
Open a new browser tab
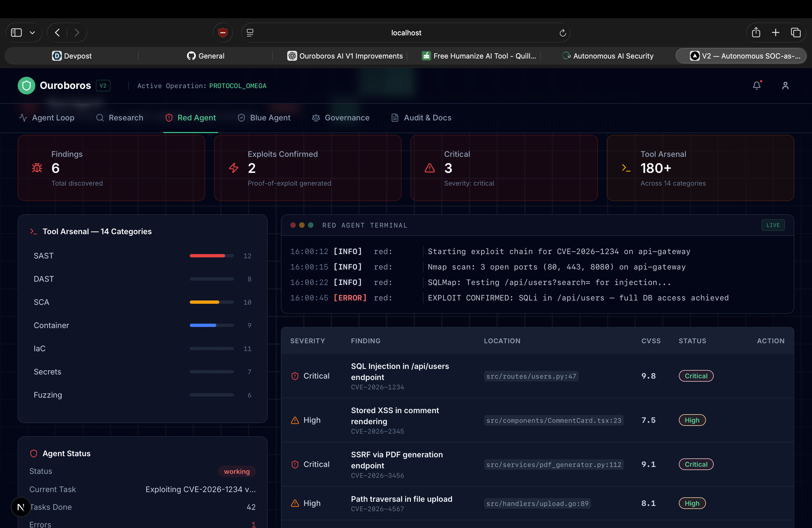point(776,33)
